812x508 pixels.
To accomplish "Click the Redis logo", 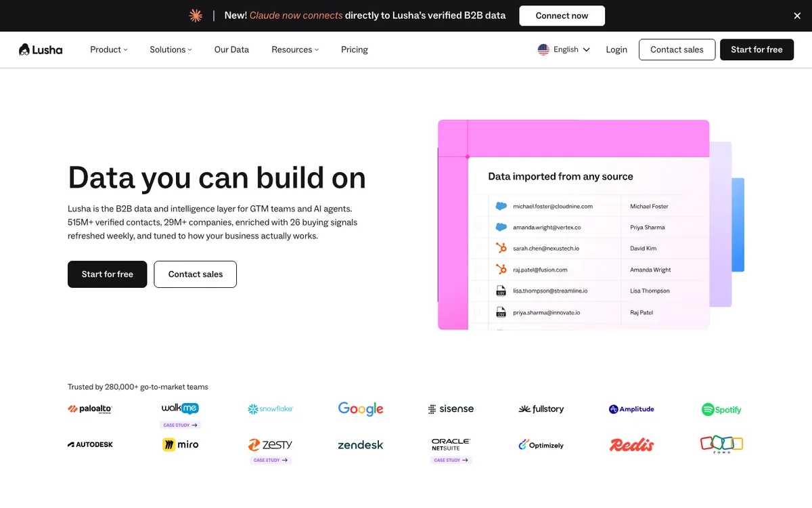I will pos(631,445).
